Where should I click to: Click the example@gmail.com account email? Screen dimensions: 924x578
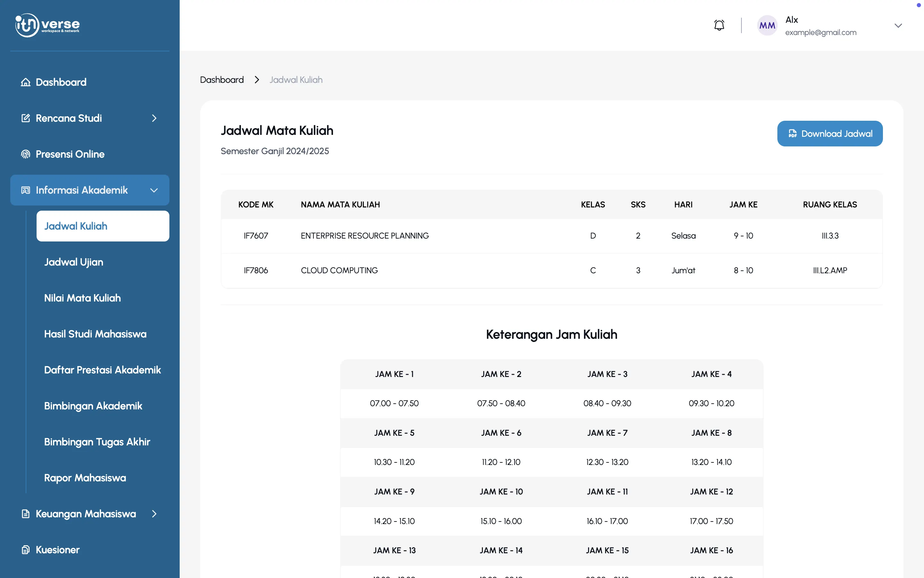(x=820, y=32)
